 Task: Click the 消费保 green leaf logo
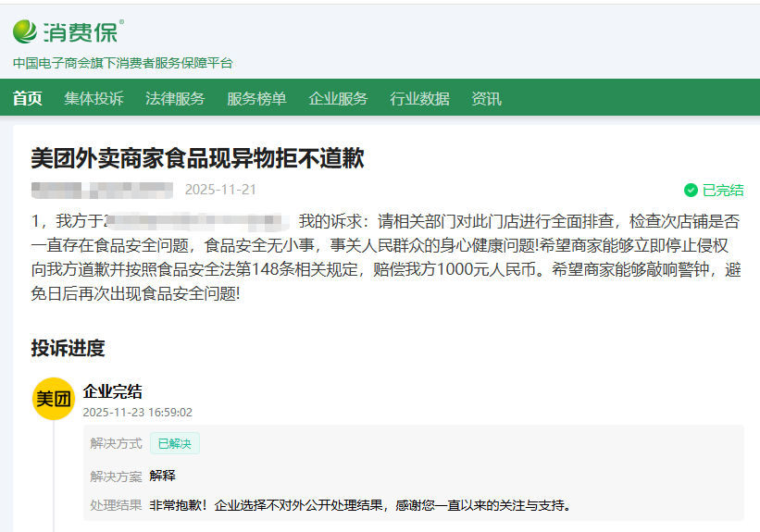pyautogui.click(x=26, y=31)
